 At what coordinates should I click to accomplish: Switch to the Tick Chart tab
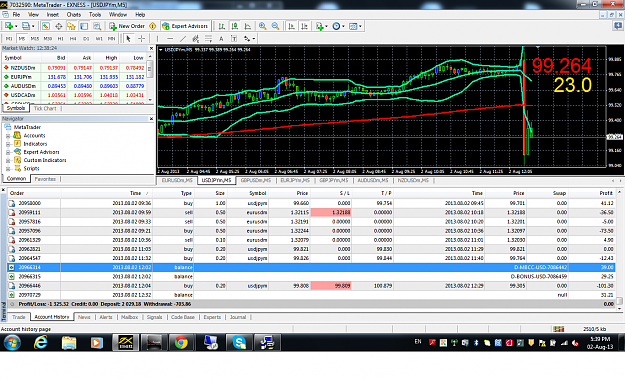coord(45,108)
